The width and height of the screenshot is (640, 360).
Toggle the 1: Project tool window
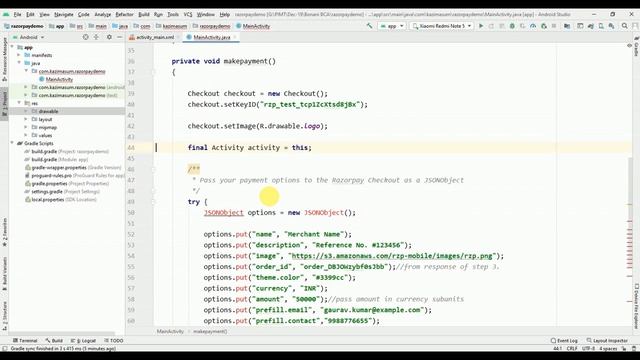[x=4, y=104]
